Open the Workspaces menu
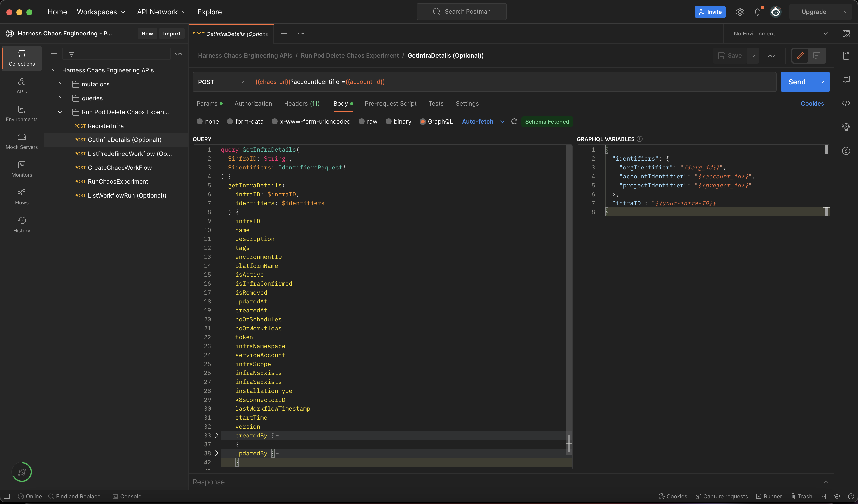This screenshot has height=504, width=858. tap(101, 12)
